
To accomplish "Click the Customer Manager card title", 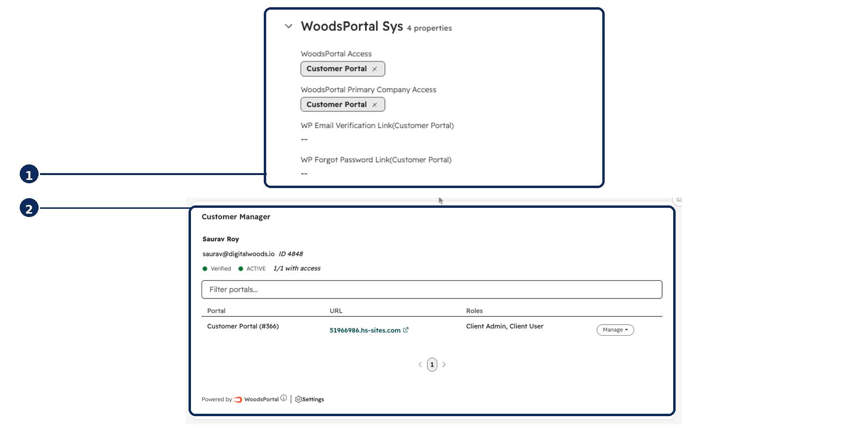I will coord(236,217).
